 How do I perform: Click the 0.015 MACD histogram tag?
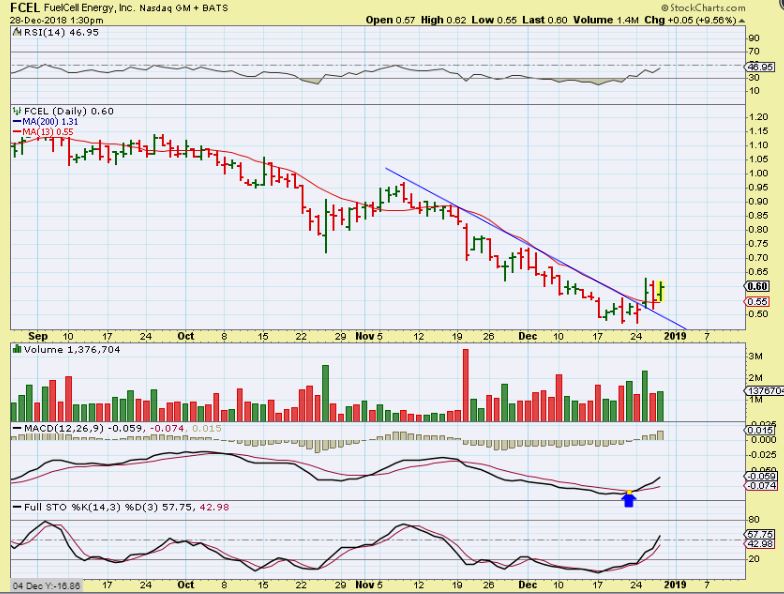760,430
